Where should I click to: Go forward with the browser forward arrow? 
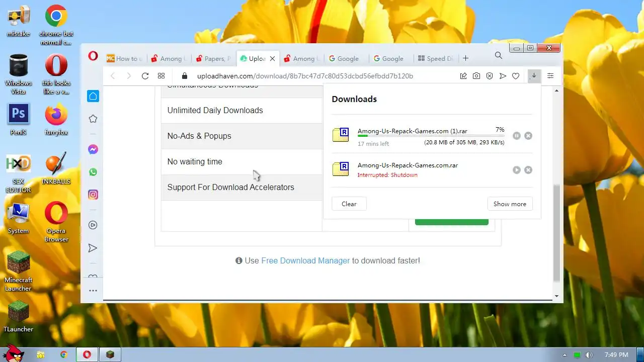coord(129,76)
